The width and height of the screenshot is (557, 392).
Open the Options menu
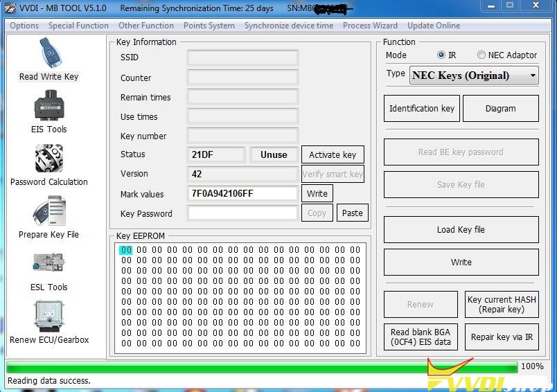click(x=24, y=26)
